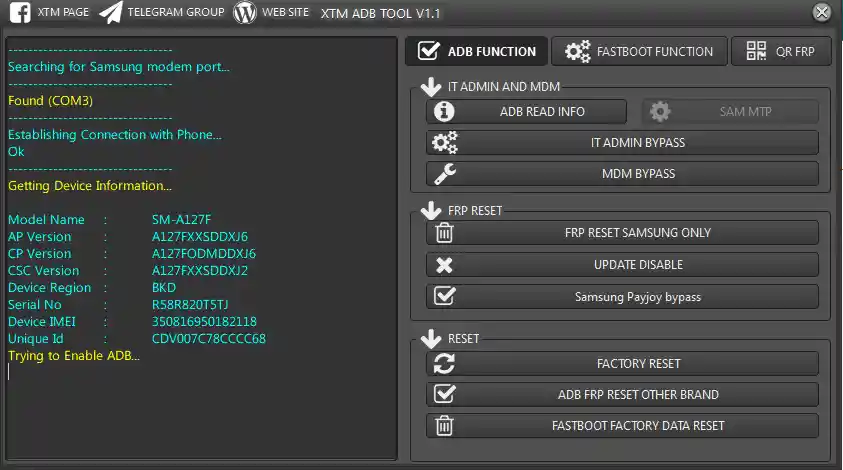The height and width of the screenshot is (470, 843).
Task: Click the checkbox icon on Samsung Payjoy bypass
Action: (445, 297)
